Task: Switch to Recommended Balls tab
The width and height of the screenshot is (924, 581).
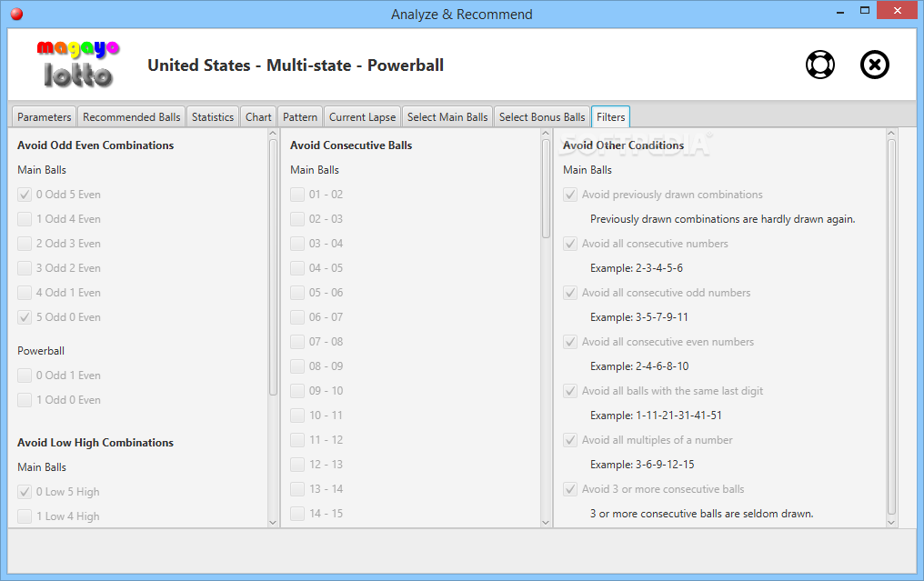Action: coord(131,116)
